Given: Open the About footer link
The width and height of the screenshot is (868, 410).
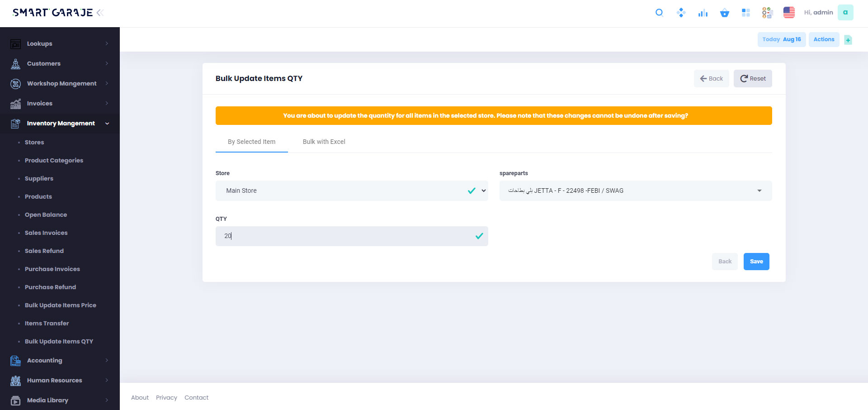Looking at the screenshot, I should 140,397.
